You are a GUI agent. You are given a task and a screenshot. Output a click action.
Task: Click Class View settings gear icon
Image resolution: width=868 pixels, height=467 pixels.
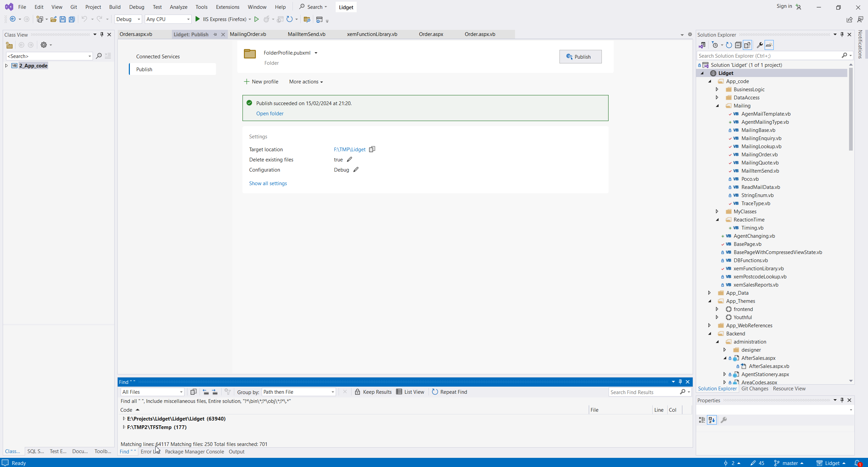(x=44, y=45)
